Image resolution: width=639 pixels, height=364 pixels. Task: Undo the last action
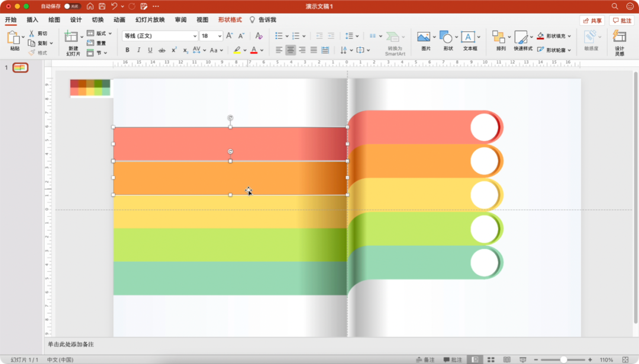coord(114,6)
